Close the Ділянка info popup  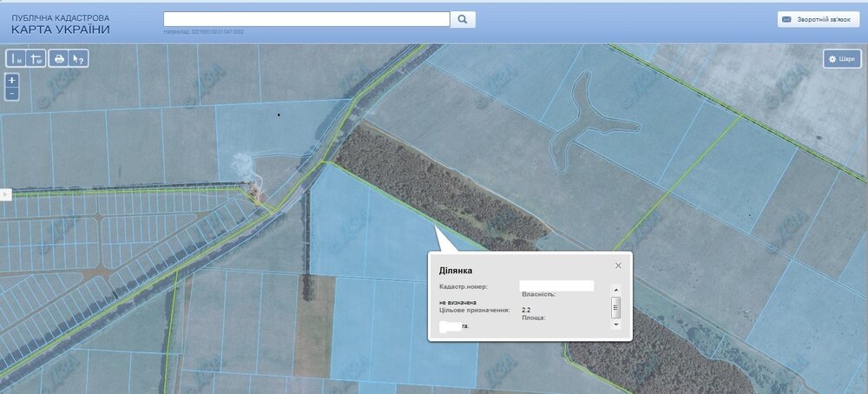point(618,266)
